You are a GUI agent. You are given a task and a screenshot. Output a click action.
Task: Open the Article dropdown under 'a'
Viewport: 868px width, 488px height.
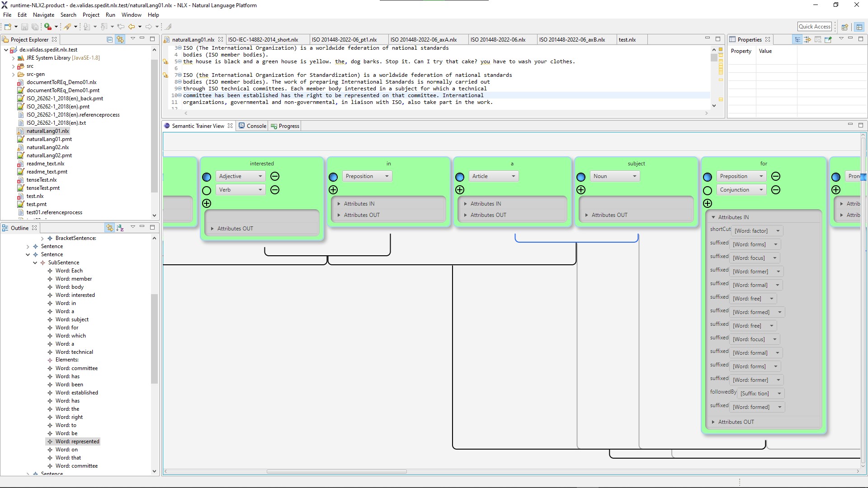[x=493, y=176]
